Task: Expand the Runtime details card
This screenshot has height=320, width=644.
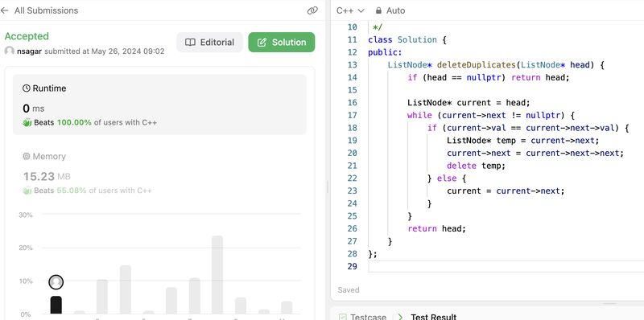Action: coord(159,105)
